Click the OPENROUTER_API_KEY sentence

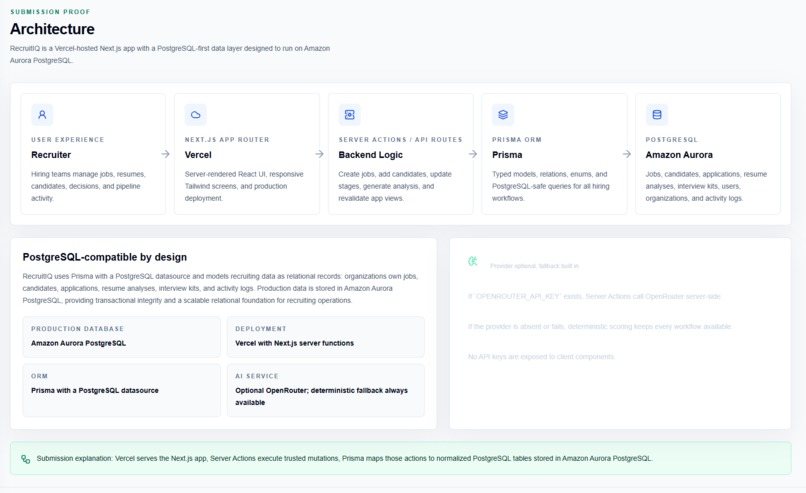[594, 297]
